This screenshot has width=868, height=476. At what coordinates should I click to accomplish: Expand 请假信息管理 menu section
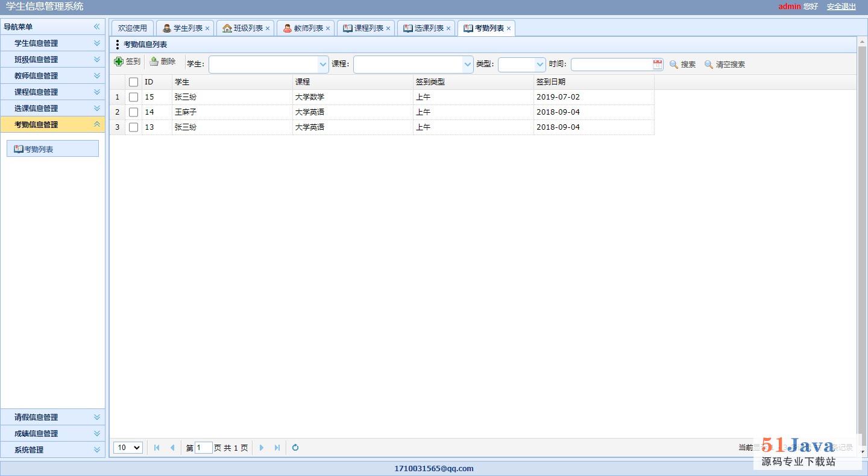click(x=52, y=417)
